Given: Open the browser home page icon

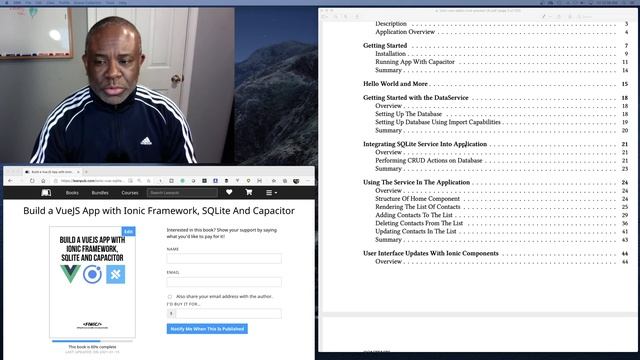Looking at the screenshot, I should pyautogui.click(x=43, y=181).
